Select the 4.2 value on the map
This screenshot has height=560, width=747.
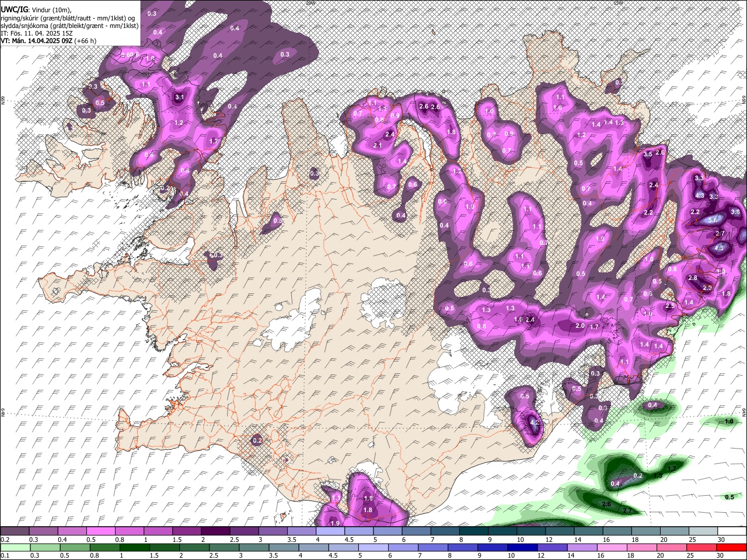tap(535, 422)
